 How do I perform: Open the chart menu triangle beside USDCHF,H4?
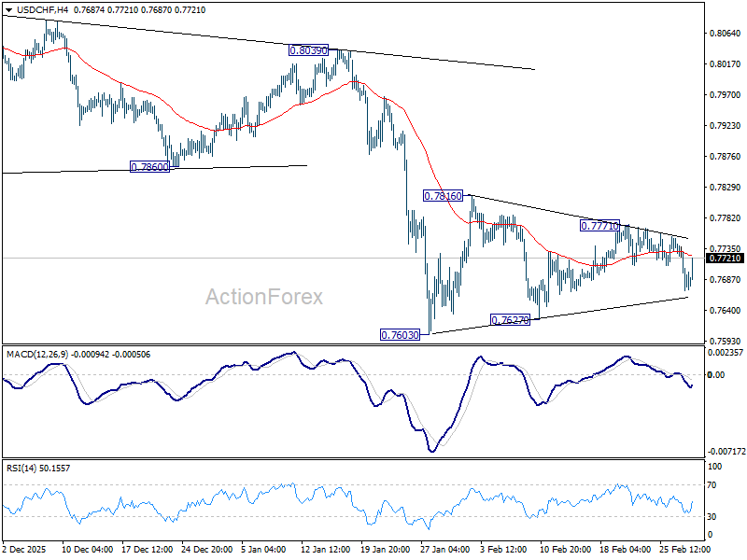coord(9,10)
